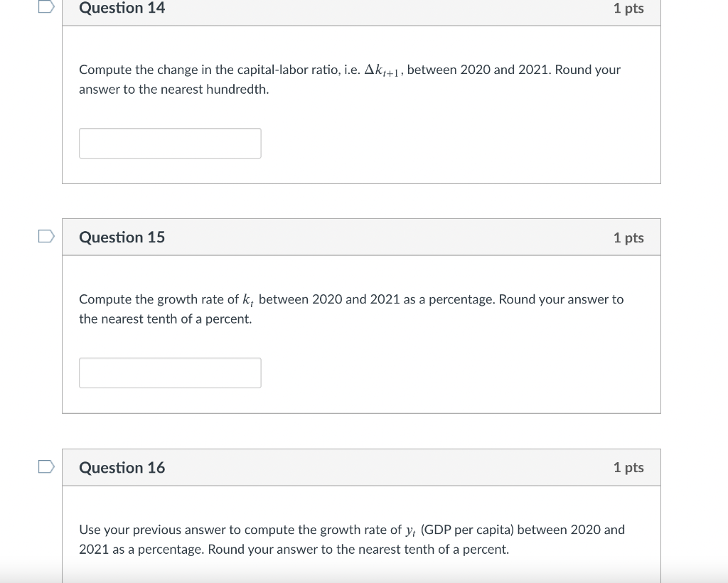Click "answer to the nearest hundredth" line

pos(174,89)
